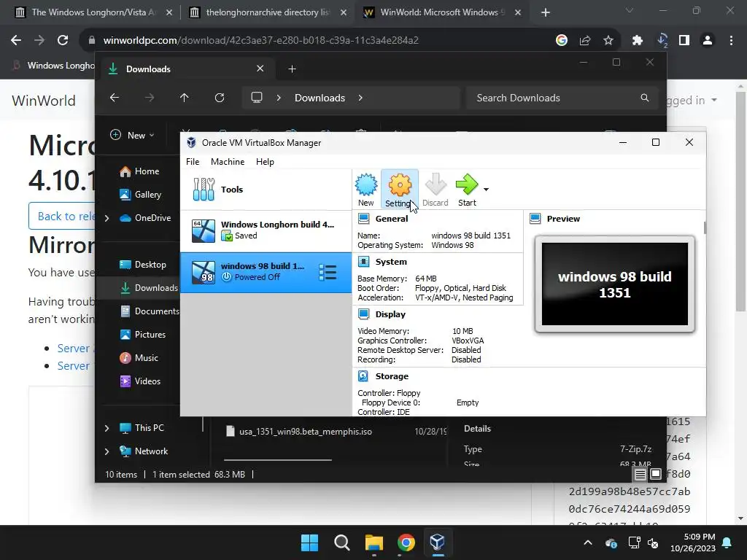Close the Downloads tab in File Explorer
This screenshot has height=560, width=747.
(x=260, y=69)
